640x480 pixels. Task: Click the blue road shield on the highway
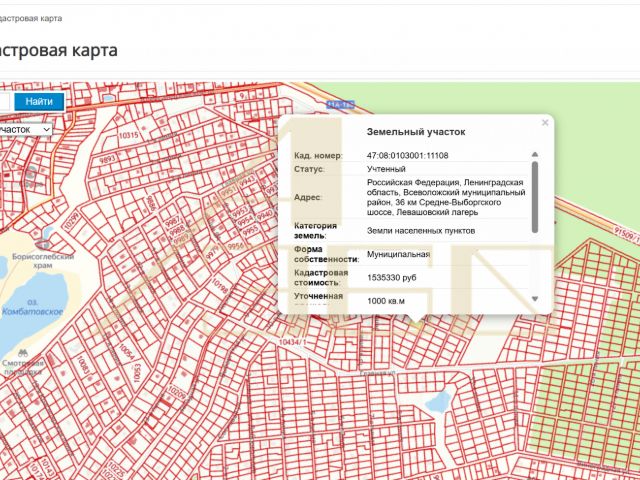[340, 105]
